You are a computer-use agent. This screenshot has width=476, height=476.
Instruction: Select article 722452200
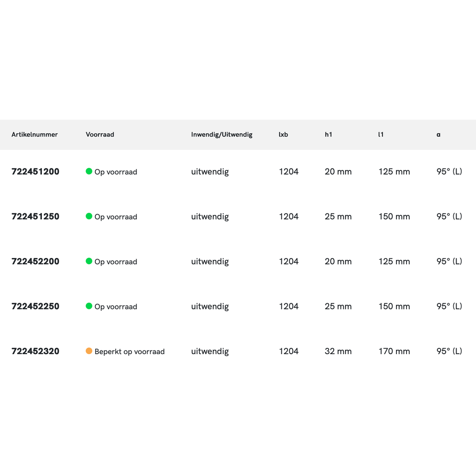pos(35,261)
